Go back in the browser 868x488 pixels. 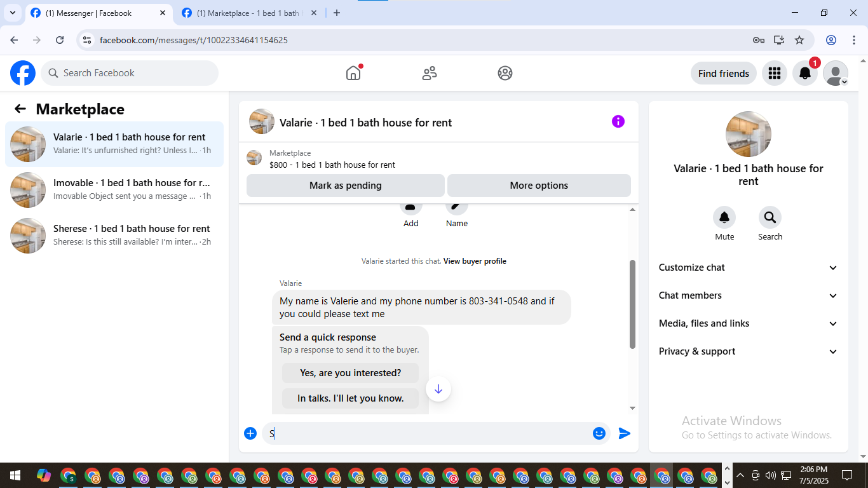coord(14,40)
